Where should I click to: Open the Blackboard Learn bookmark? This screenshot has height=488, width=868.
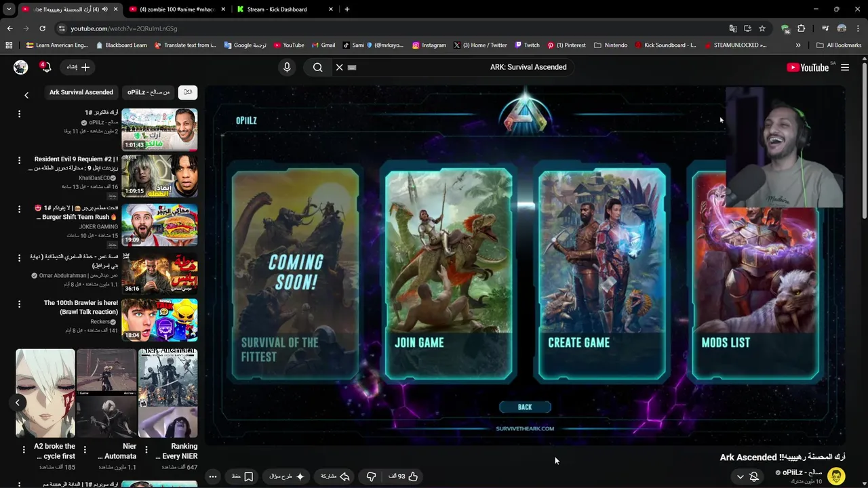(x=121, y=45)
